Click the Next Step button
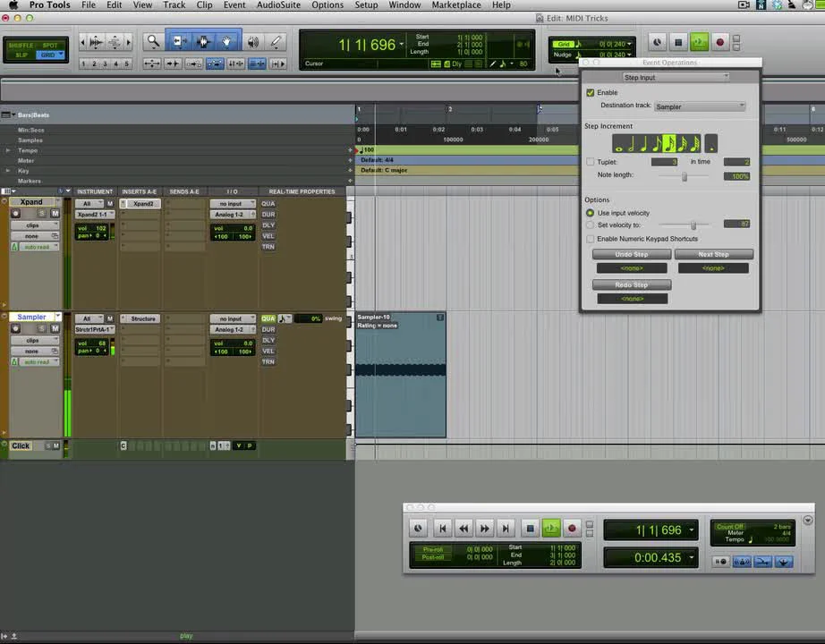Image resolution: width=825 pixels, height=644 pixels. click(712, 254)
